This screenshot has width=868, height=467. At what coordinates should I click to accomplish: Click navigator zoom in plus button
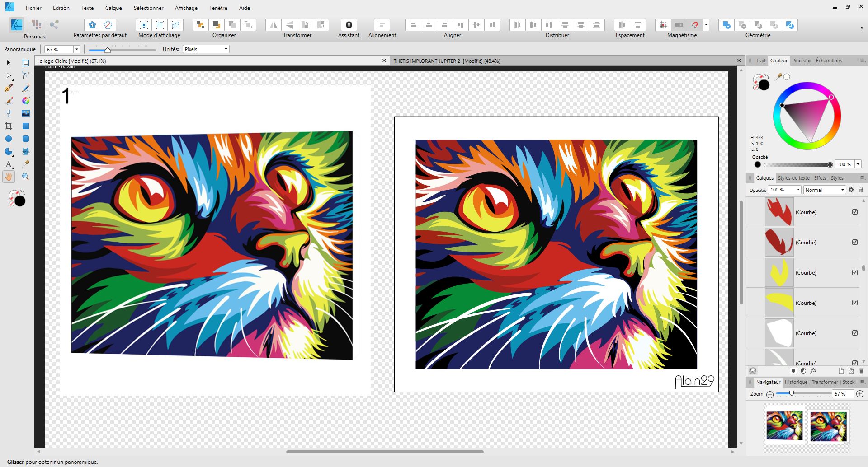click(x=860, y=394)
